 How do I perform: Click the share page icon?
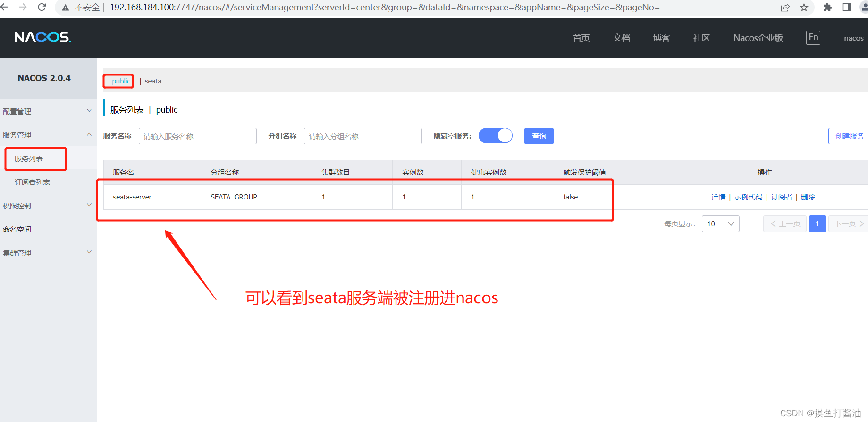click(x=785, y=8)
